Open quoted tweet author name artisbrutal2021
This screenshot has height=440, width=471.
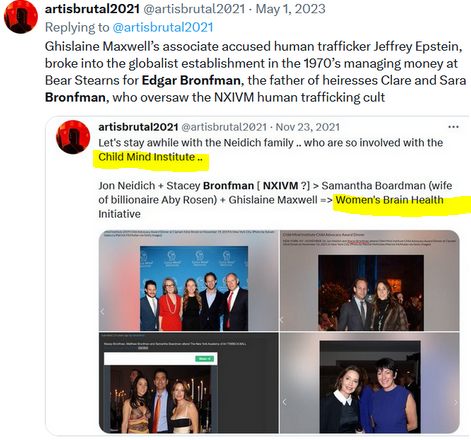138,127
